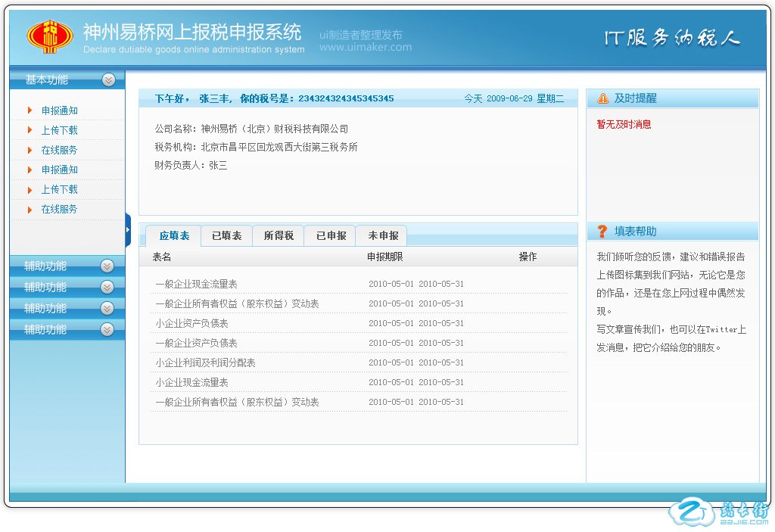Open the 未申报 tab
The height and width of the screenshot is (532, 775).
383,236
